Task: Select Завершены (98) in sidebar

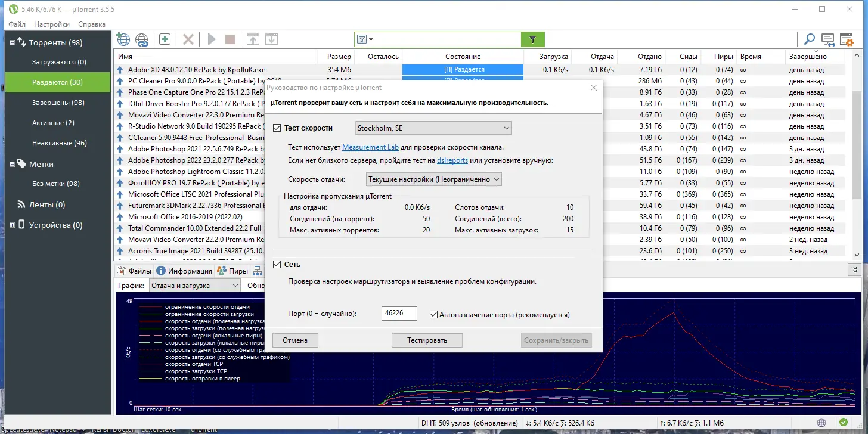Action: click(x=58, y=103)
